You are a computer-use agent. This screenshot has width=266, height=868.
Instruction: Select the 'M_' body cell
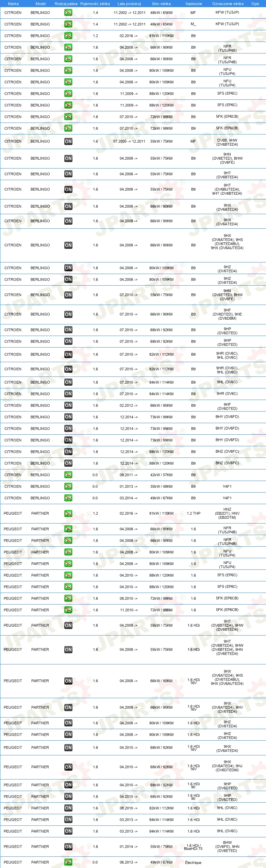[193, 24]
